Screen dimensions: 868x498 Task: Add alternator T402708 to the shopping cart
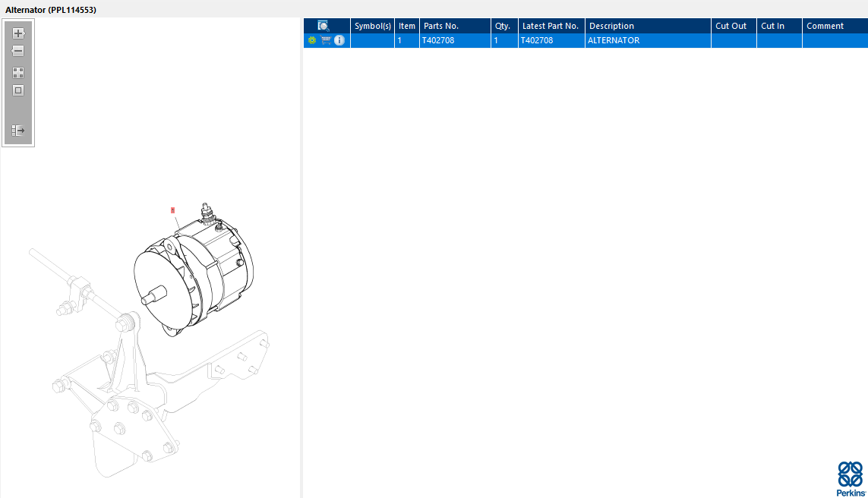click(326, 39)
